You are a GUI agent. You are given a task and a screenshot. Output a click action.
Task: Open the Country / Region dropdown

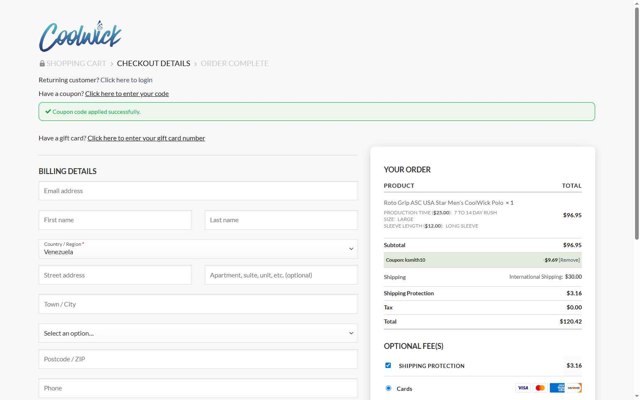pos(198,249)
